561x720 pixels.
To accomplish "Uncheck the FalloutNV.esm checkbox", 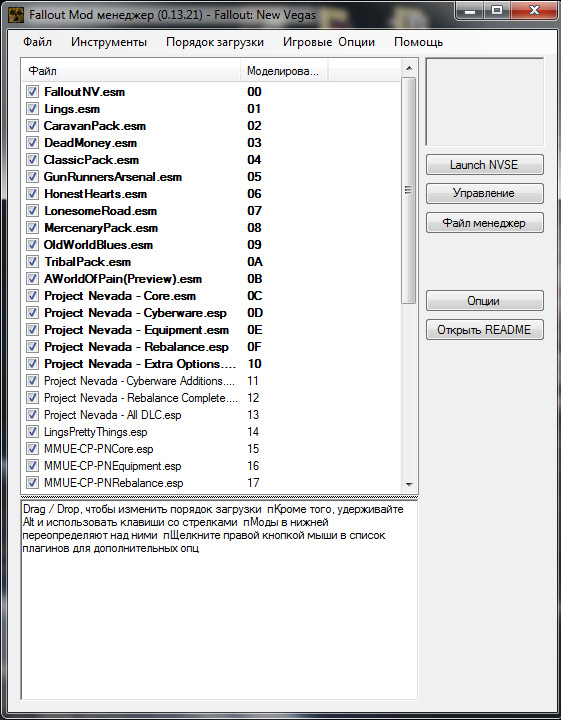I will tap(32, 92).
